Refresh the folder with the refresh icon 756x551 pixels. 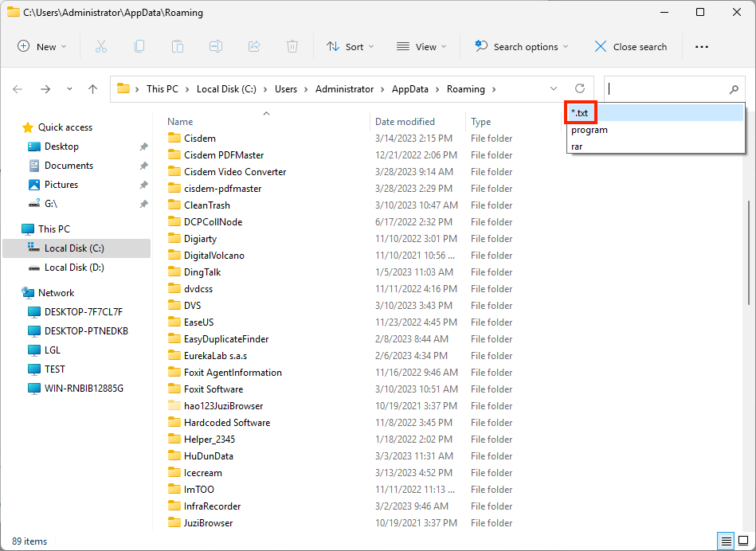580,88
